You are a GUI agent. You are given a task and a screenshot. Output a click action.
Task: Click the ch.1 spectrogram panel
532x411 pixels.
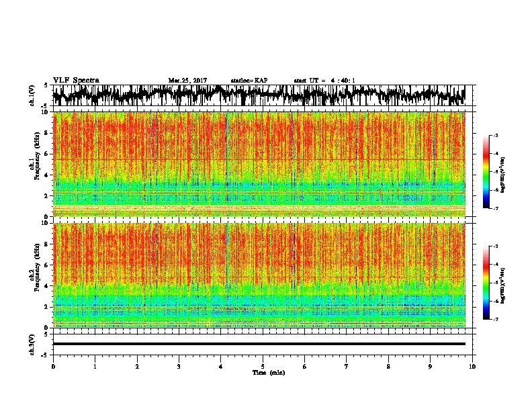click(259, 164)
